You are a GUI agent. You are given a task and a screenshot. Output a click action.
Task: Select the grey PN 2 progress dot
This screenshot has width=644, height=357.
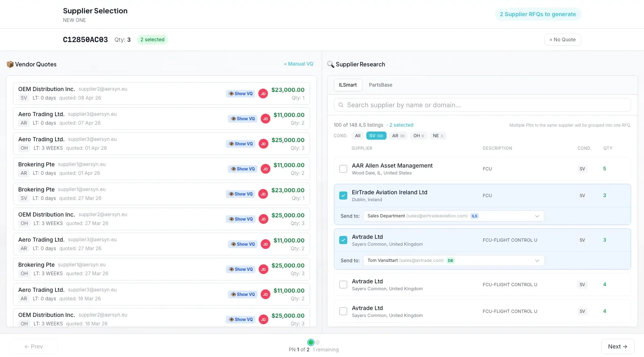tap(318, 342)
